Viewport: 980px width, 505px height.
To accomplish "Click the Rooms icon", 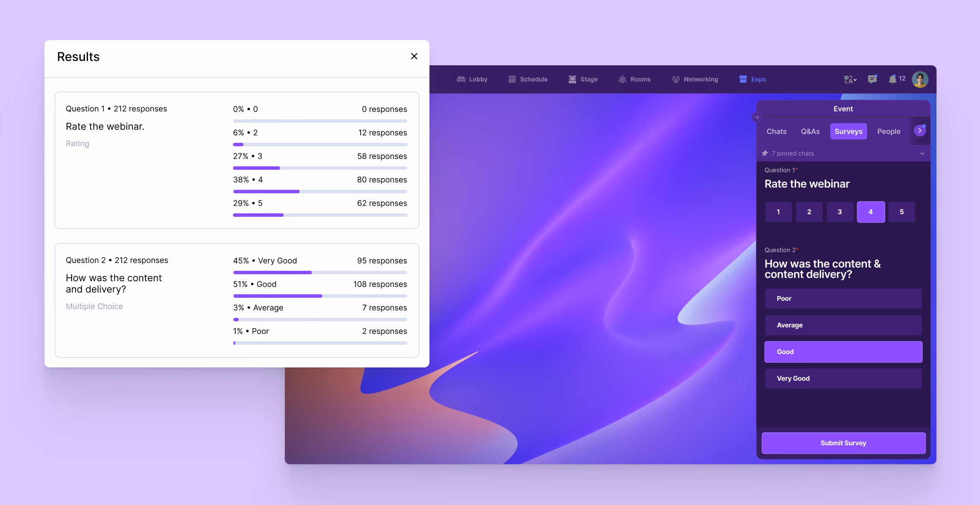I will coord(622,79).
